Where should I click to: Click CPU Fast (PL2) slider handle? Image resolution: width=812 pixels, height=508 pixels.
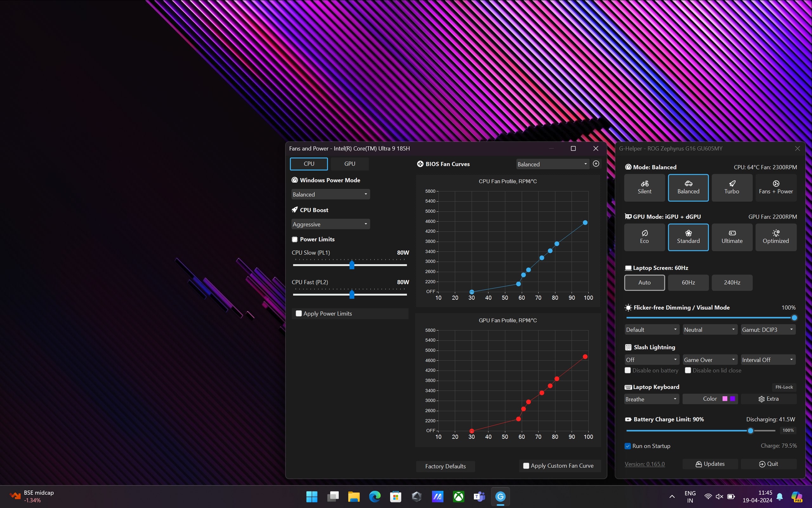(352, 294)
